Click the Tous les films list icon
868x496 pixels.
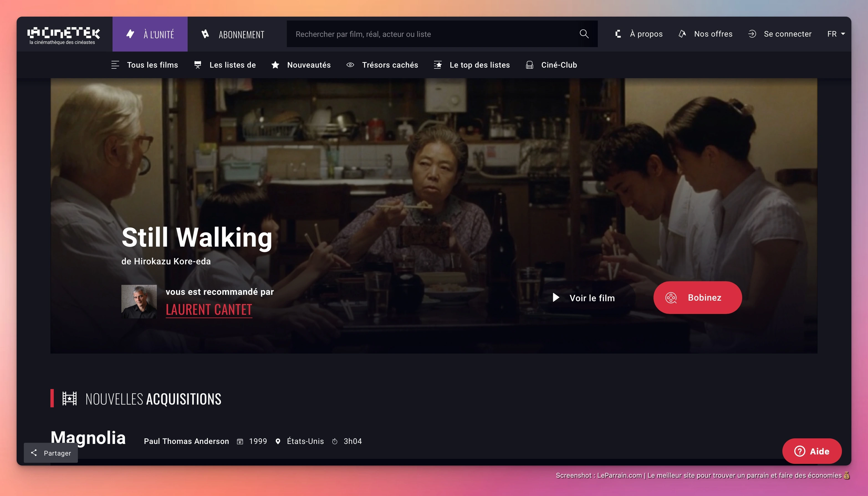click(115, 65)
